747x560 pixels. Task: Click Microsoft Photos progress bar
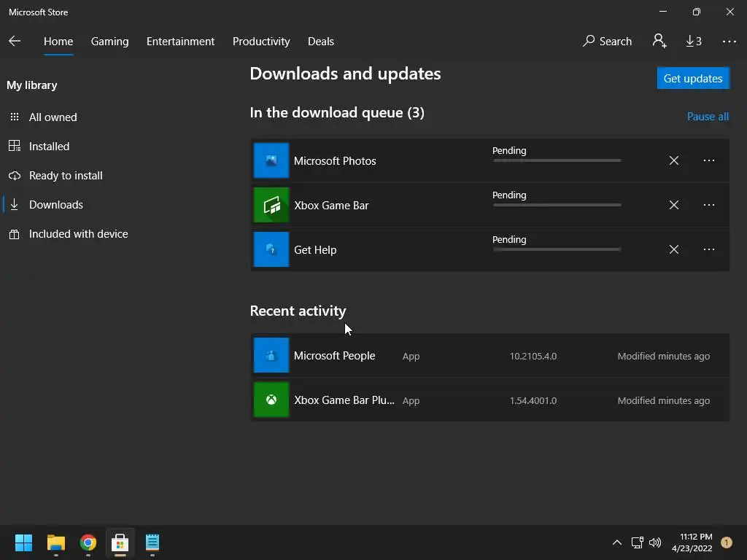point(557,160)
